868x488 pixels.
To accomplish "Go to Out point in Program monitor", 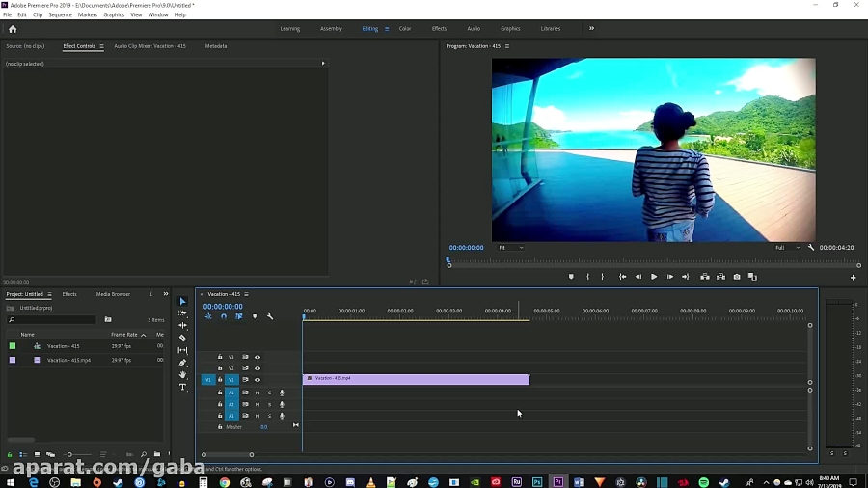I will [686, 277].
